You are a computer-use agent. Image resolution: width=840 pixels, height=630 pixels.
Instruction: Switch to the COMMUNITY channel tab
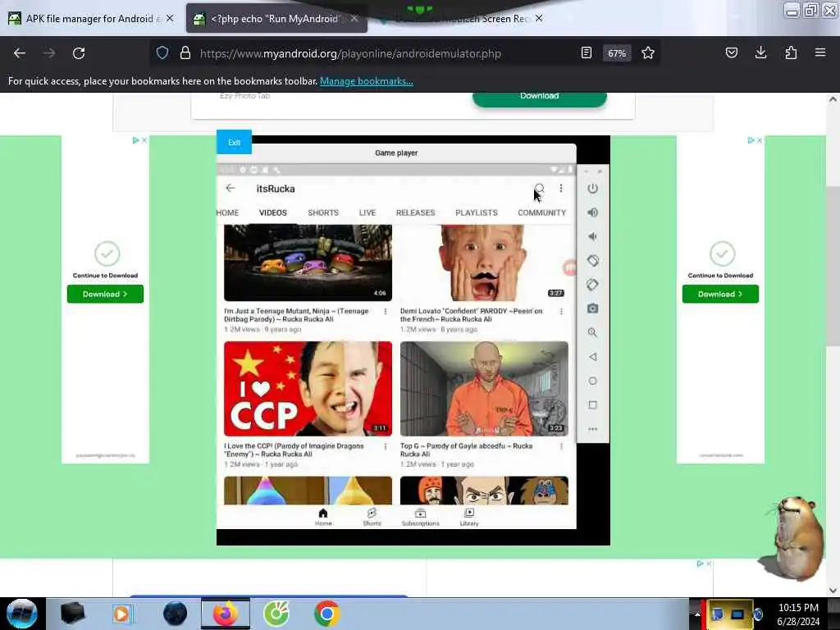point(541,212)
